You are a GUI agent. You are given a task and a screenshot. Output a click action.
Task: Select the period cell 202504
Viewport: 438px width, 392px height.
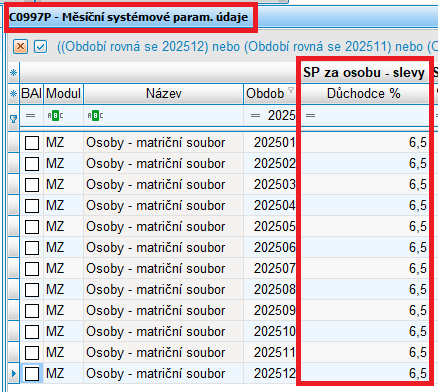point(270,206)
